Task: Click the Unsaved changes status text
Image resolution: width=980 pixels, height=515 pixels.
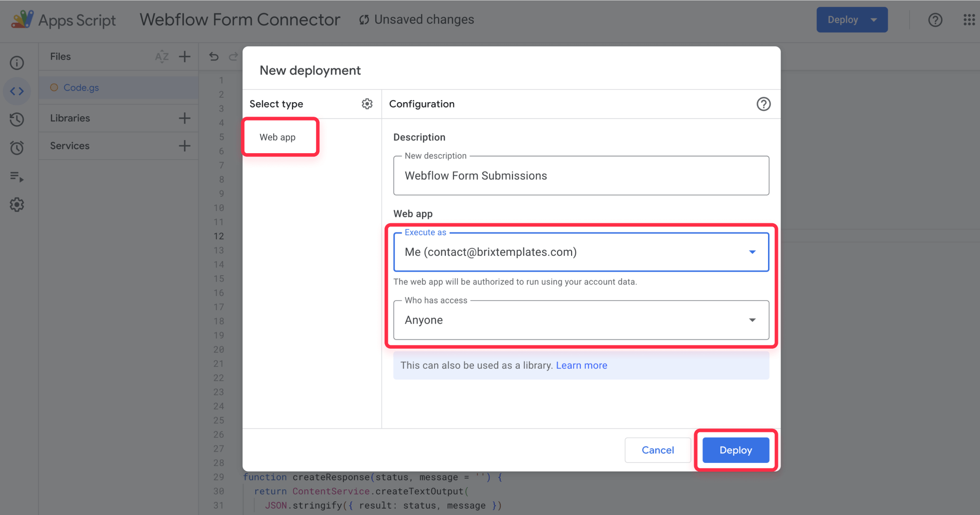Action: 424,19
